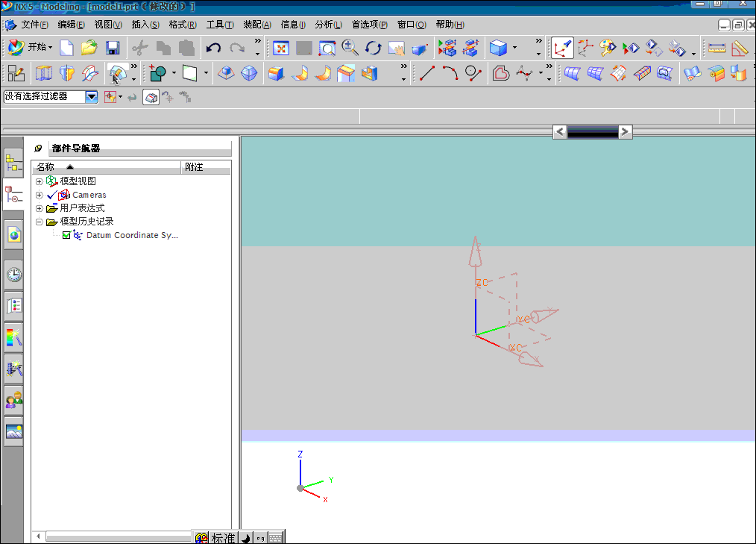Image resolution: width=756 pixels, height=544 pixels.
Task: Open the 没有选择过滤器 dropdown
Action: click(92, 96)
